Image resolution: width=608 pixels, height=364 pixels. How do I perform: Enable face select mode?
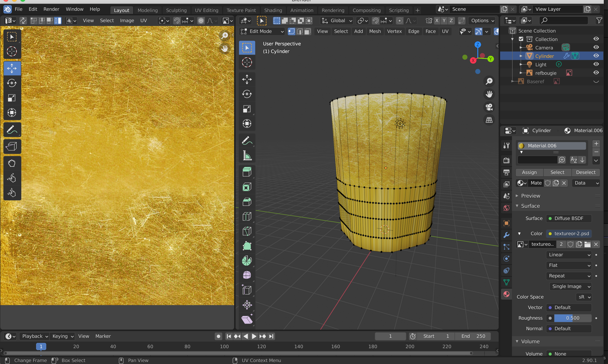pyautogui.click(x=308, y=31)
